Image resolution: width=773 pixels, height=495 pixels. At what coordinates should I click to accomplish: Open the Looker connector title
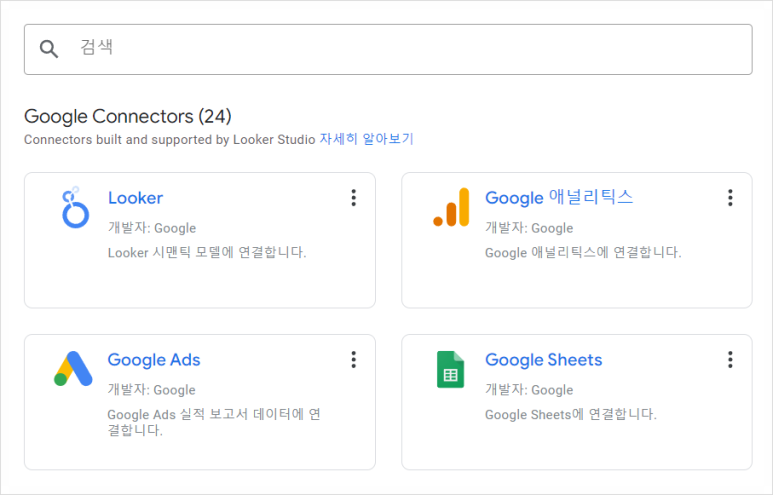pyautogui.click(x=136, y=198)
